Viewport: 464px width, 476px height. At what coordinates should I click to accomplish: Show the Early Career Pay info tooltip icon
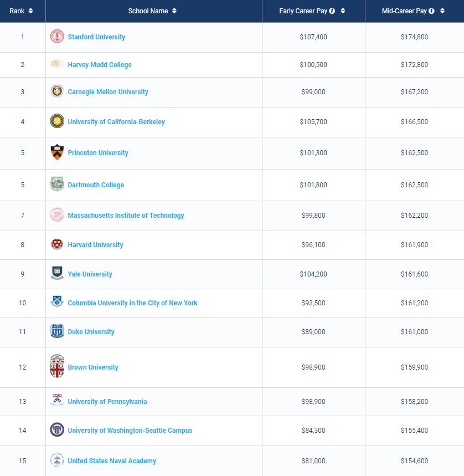click(x=332, y=11)
